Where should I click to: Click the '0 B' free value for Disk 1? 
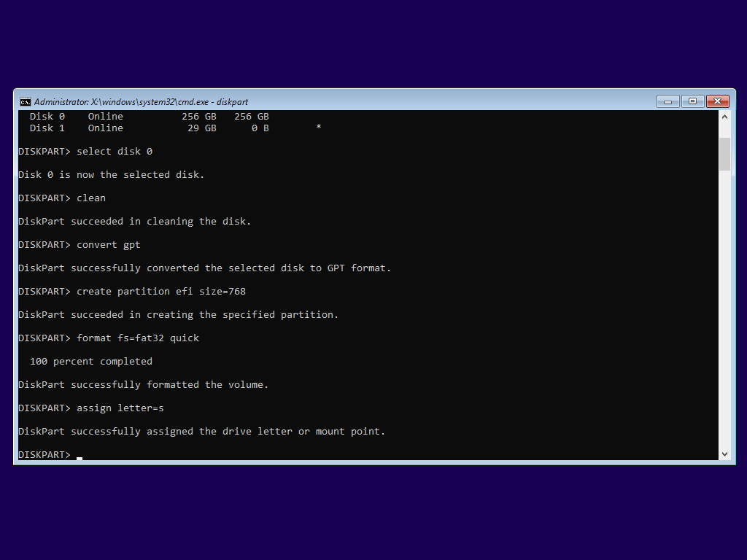point(260,128)
